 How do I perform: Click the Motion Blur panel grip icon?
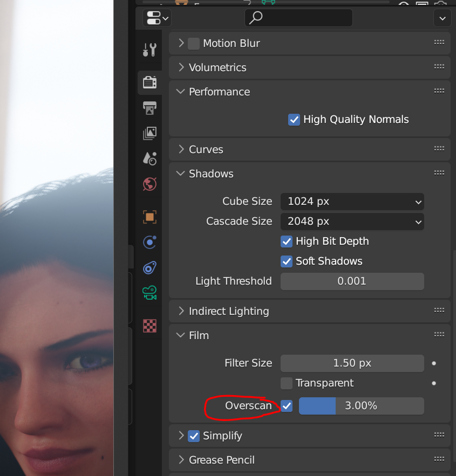point(439,43)
